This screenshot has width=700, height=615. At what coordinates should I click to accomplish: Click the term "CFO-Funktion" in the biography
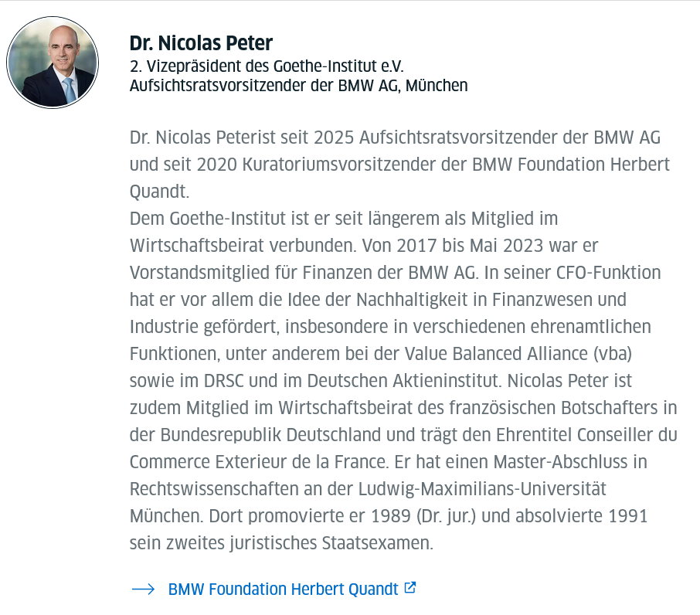pos(609,273)
